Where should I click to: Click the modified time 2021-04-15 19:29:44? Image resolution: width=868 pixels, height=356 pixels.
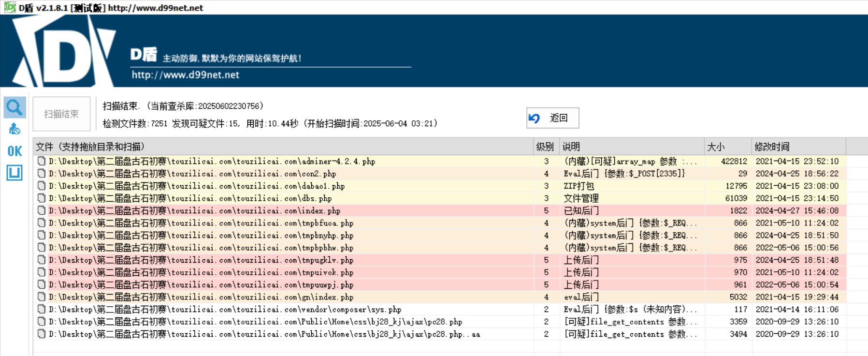tap(797, 297)
